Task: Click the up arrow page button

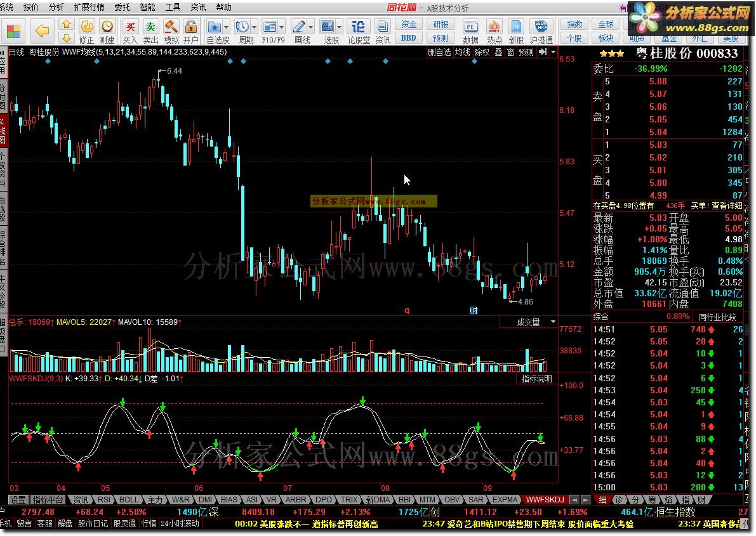Action: point(67,24)
